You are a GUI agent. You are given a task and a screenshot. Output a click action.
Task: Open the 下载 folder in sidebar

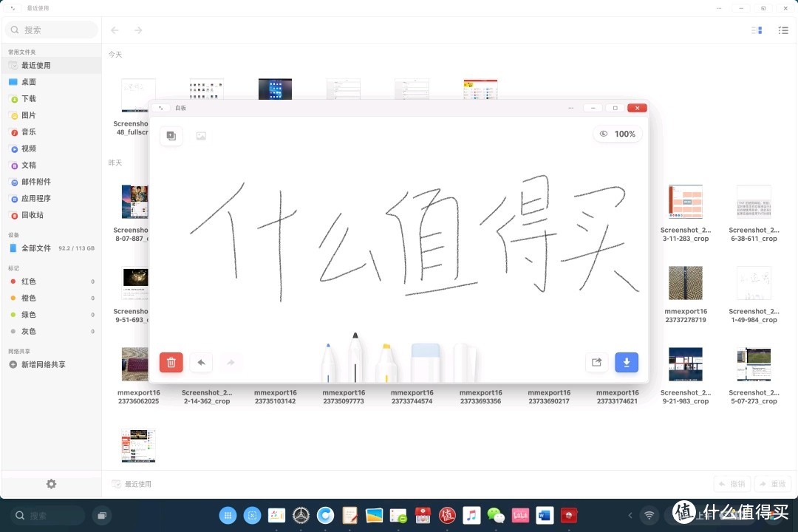click(52, 99)
